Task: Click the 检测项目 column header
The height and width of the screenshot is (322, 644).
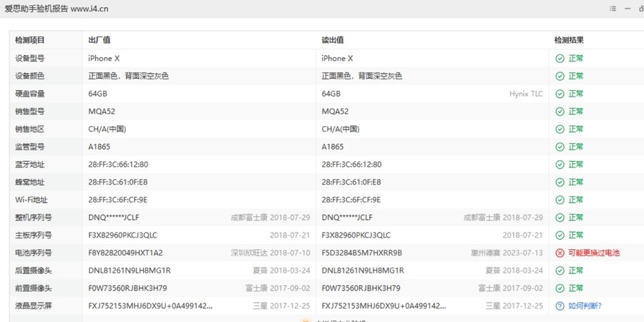Action: tap(30, 40)
